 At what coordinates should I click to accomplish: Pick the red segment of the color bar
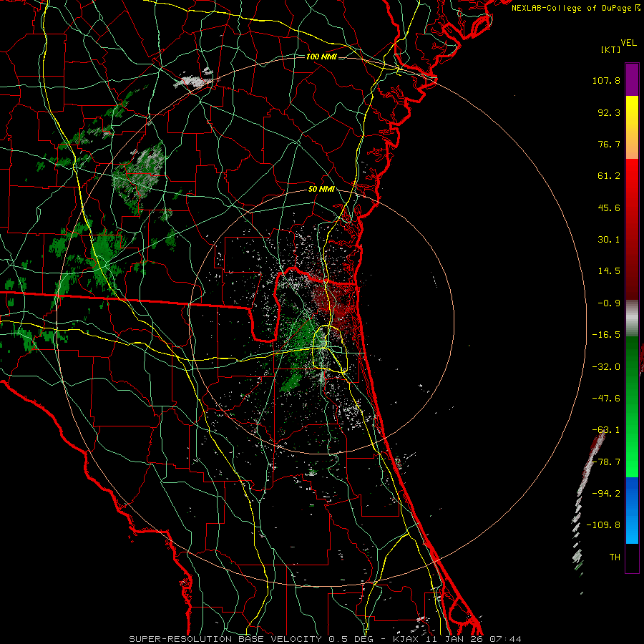coord(632,229)
